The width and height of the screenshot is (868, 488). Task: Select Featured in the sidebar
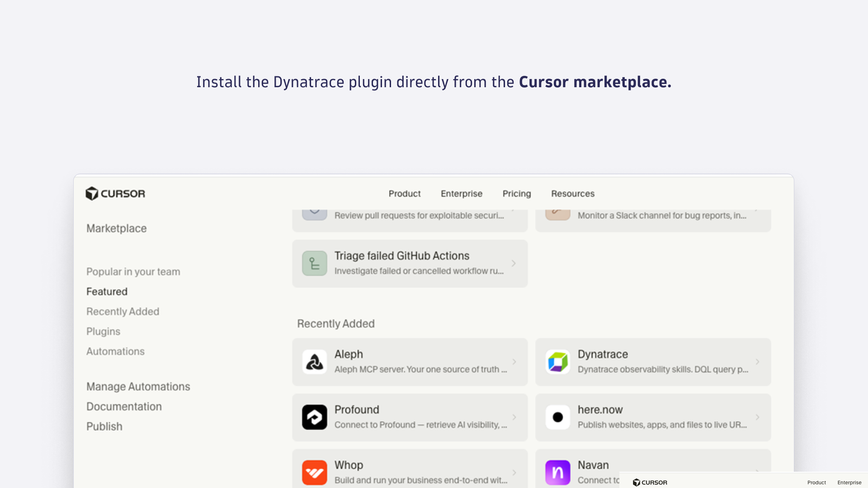tap(107, 291)
